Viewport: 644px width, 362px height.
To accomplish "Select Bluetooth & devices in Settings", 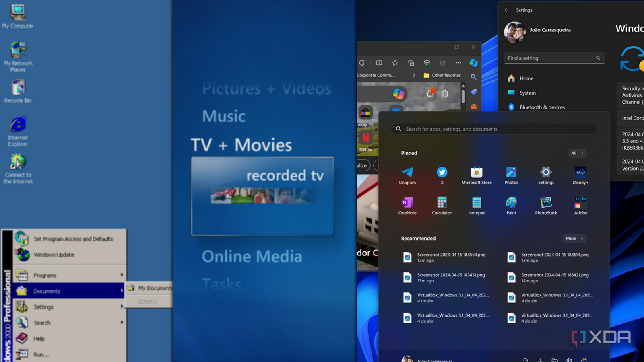I will 542,107.
